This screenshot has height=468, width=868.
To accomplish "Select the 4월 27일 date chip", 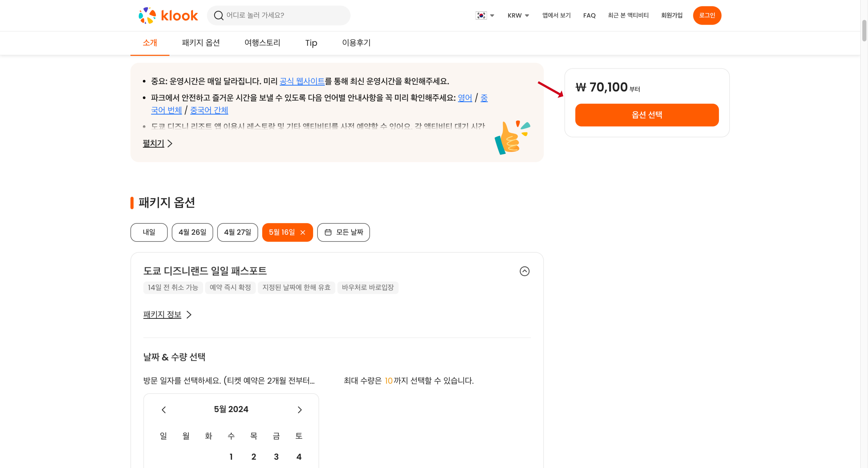I will coord(237,232).
